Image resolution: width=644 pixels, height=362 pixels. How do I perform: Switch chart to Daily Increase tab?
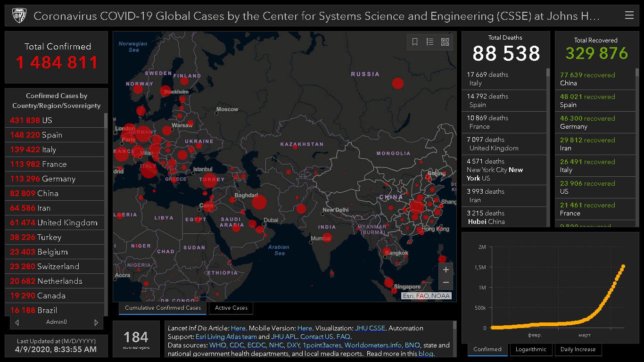(578, 349)
